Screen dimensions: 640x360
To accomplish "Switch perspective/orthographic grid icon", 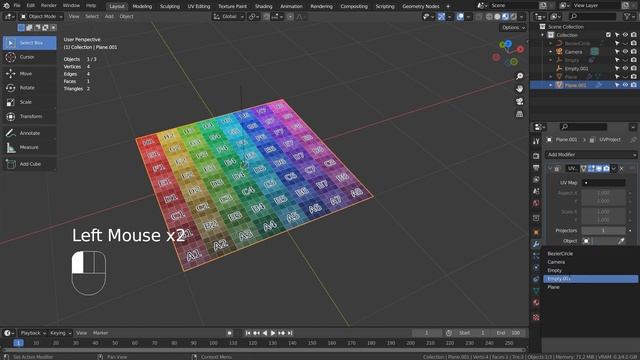I will [519, 114].
